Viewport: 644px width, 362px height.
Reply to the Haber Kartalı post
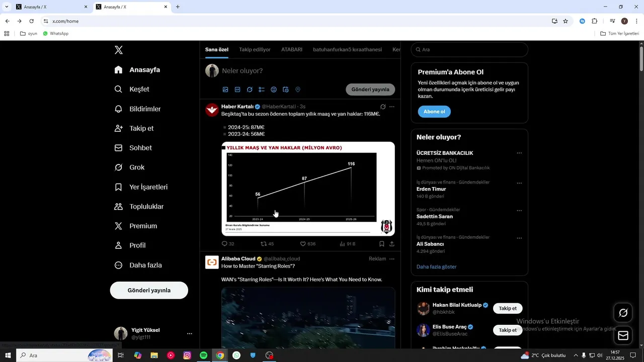(228, 244)
